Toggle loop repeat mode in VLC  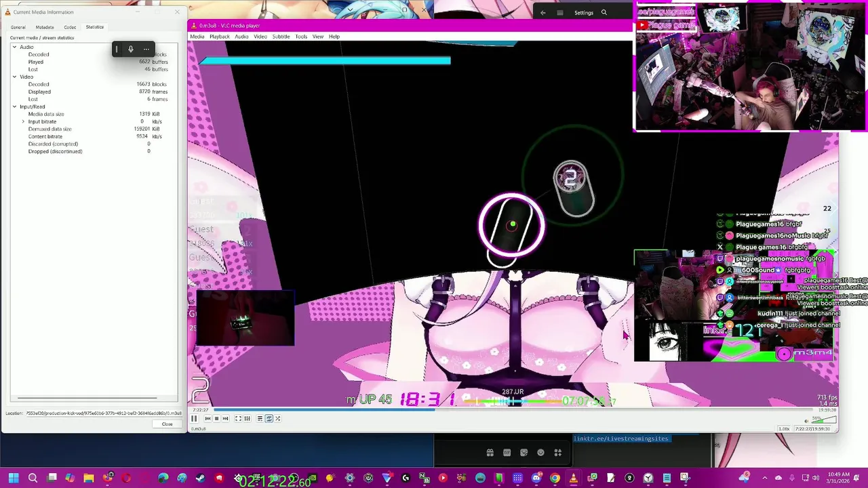(x=269, y=418)
